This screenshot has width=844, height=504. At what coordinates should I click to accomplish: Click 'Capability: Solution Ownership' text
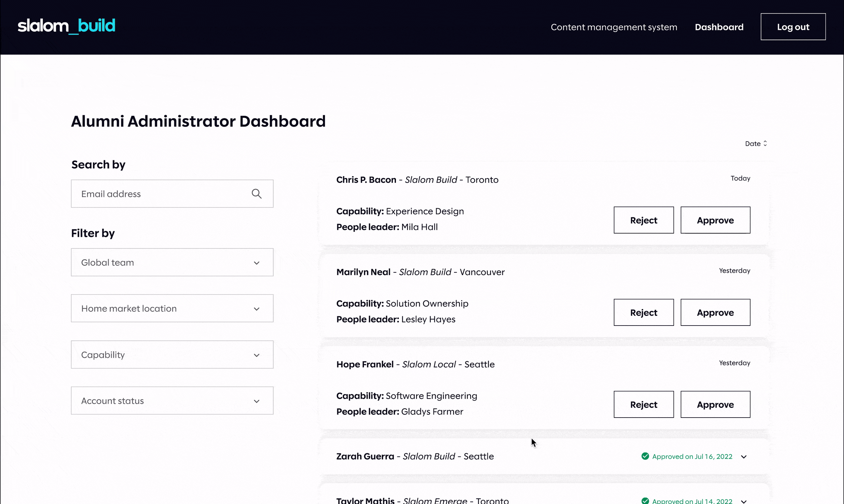tap(402, 304)
